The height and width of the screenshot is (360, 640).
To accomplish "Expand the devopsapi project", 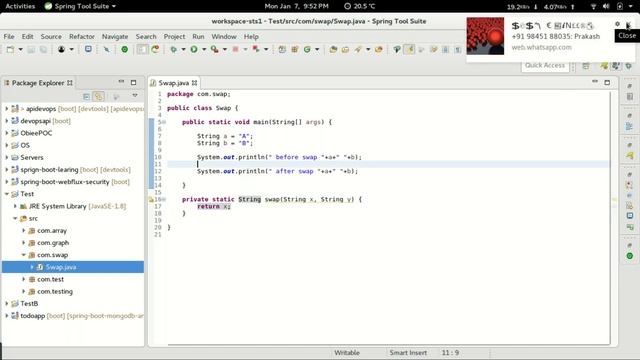I will click(7, 121).
